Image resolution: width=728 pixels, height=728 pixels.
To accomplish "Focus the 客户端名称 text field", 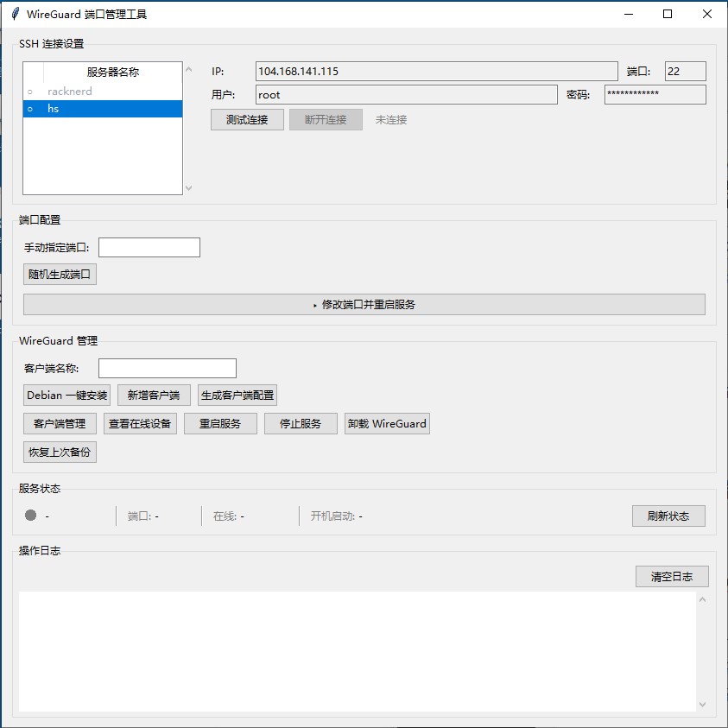I will [168, 368].
